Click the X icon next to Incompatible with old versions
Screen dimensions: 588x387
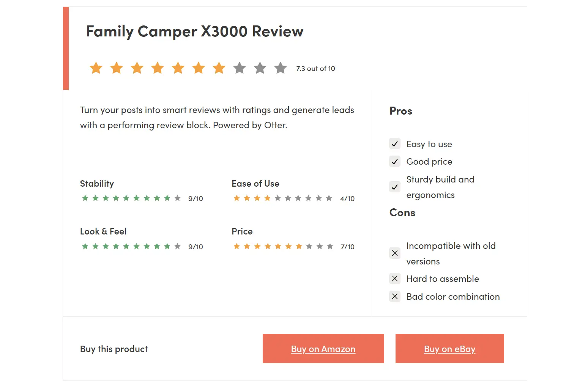[x=395, y=253]
